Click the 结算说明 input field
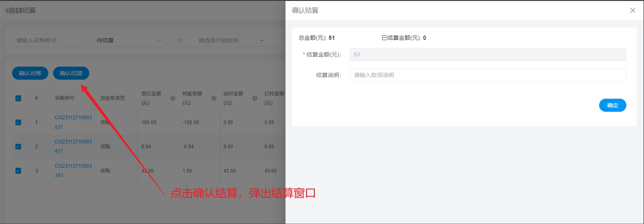The height and width of the screenshot is (224, 644). point(488,75)
